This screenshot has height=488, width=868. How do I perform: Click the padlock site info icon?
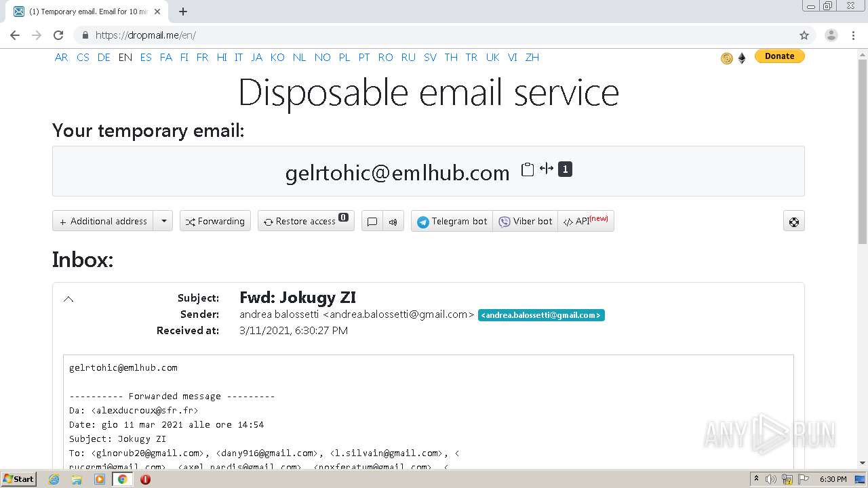[x=85, y=35]
